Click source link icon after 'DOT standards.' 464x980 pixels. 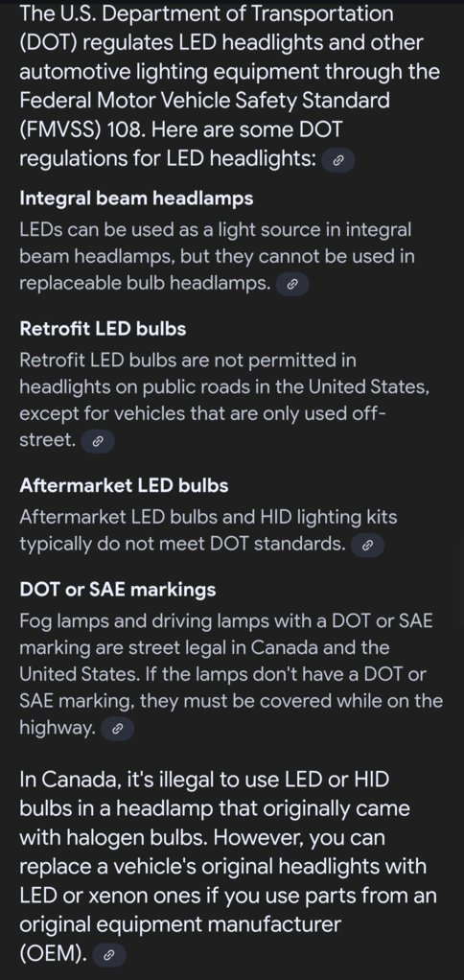pos(367,546)
